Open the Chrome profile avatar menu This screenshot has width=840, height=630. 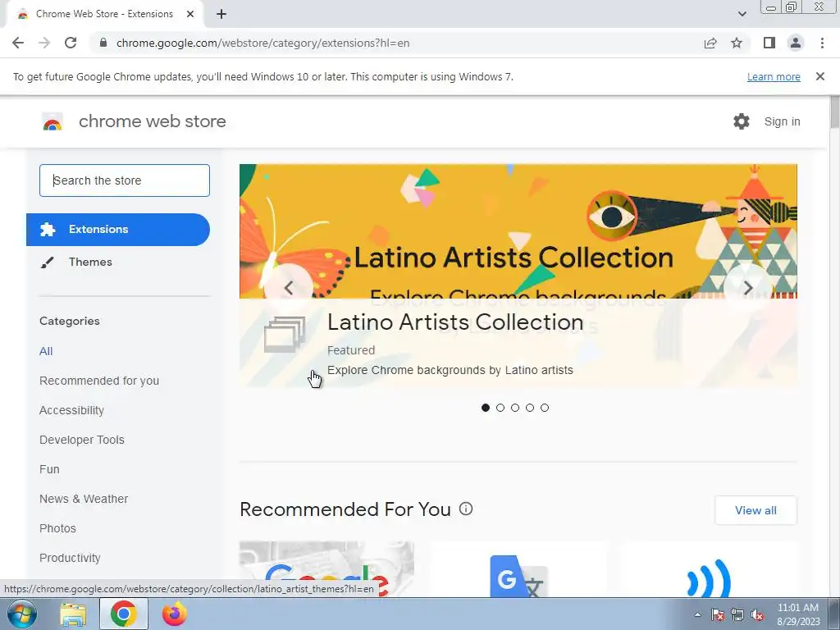[796, 43]
